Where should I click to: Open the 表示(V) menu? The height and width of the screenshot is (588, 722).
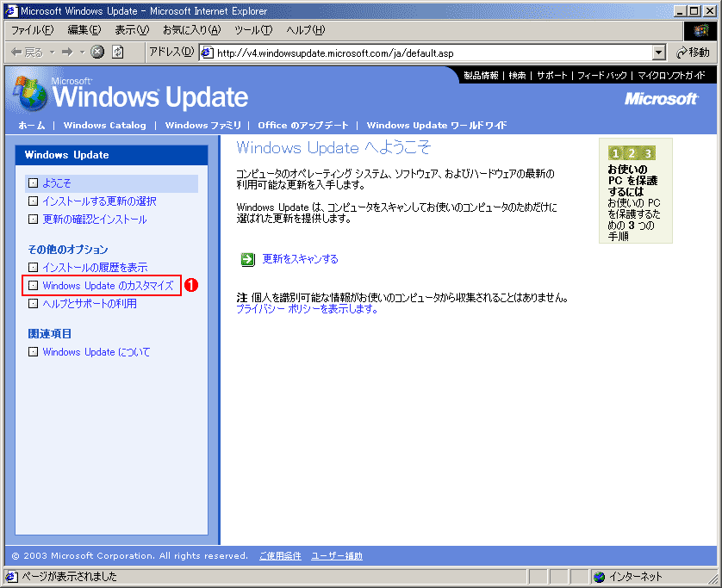click(132, 30)
